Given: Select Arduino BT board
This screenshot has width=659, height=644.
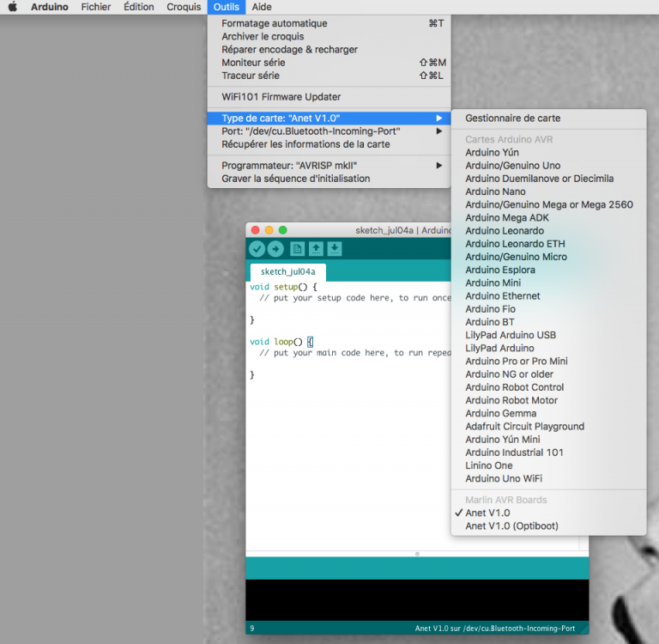Looking at the screenshot, I should point(548,322).
